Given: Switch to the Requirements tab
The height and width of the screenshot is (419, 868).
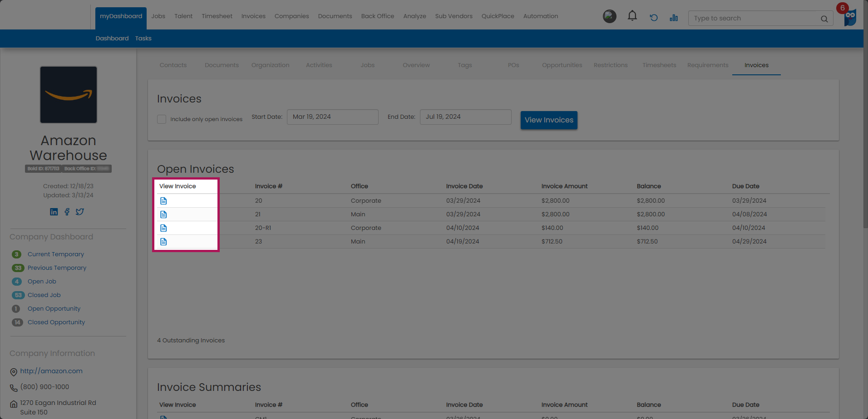Looking at the screenshot, I should [708, 65].
